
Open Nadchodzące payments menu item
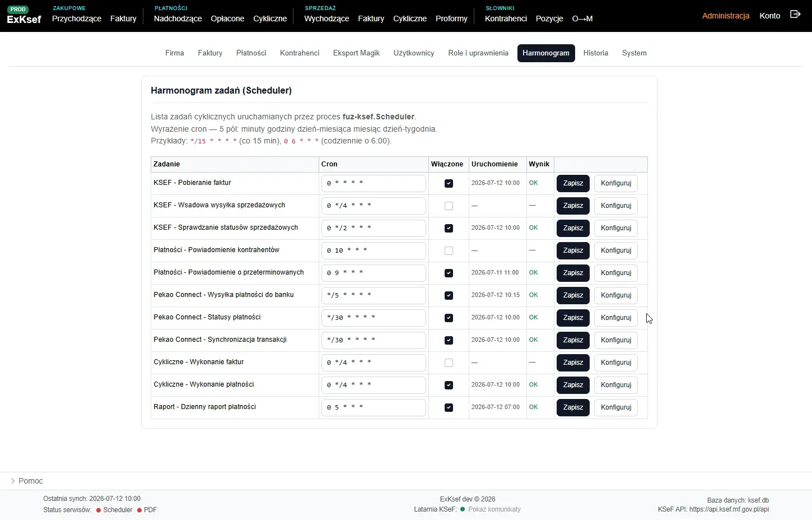point(178,18)
